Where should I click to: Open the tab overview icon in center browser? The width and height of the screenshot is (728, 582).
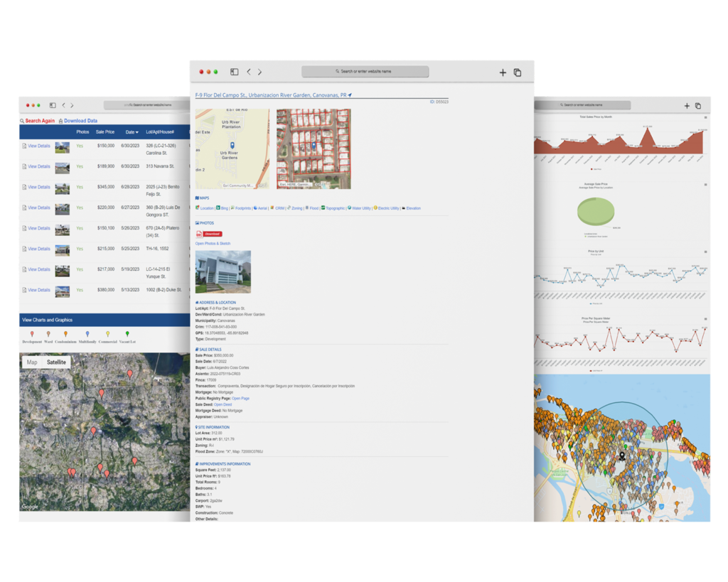pyautogui.click(x=518, y=72)
